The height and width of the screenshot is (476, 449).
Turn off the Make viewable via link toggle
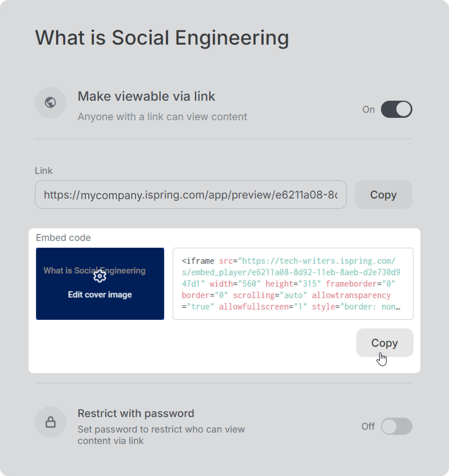click(396, 109)
